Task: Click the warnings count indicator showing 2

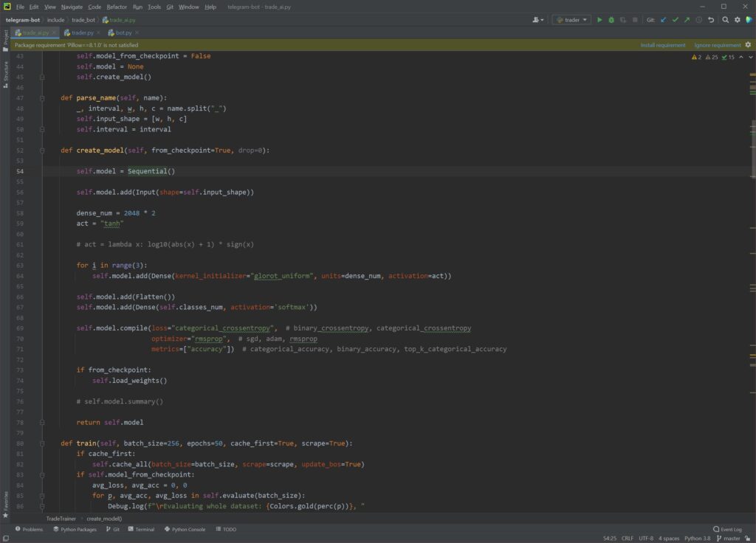Action: point(696,57)
